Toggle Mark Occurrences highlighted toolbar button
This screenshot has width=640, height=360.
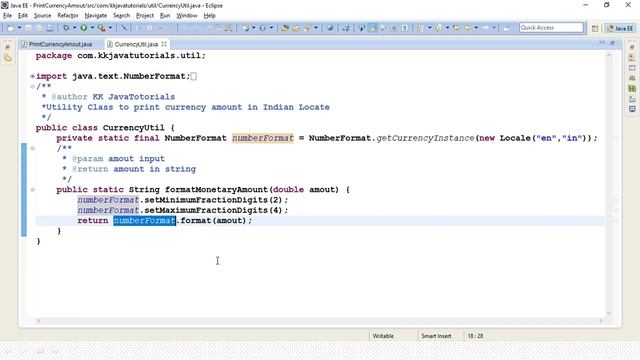point(373,28)
